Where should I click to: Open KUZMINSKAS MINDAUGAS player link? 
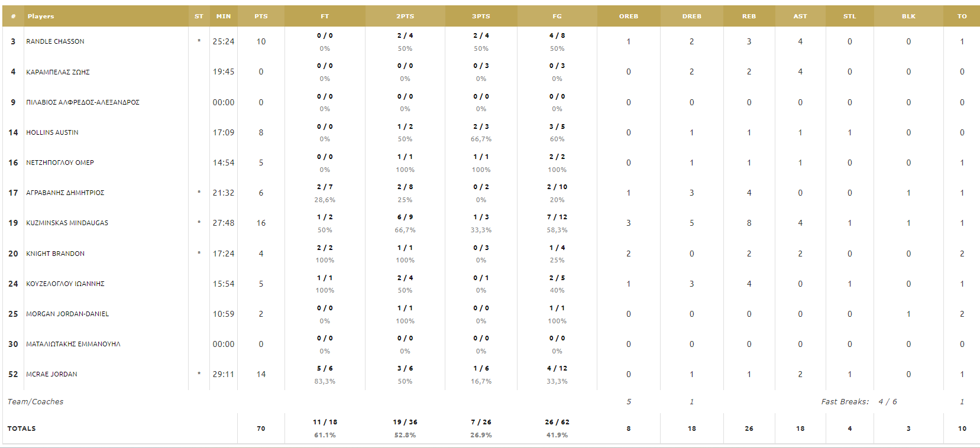(67, 223)
